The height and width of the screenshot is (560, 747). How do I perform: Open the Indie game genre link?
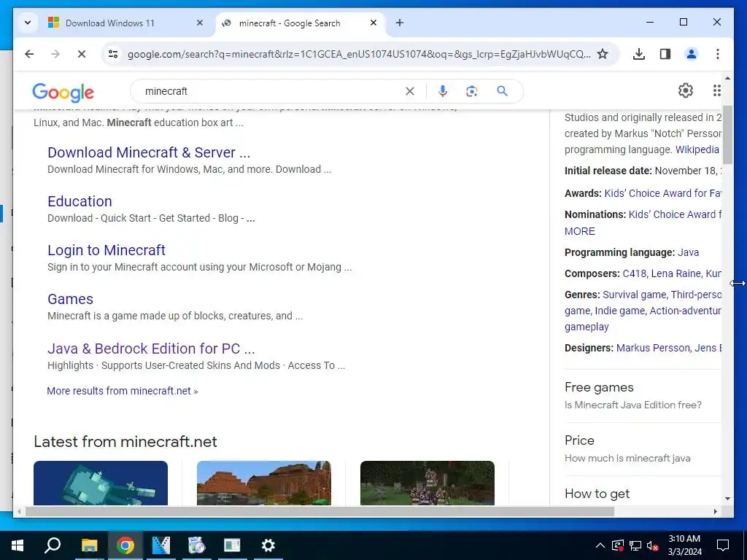(620, 311)
